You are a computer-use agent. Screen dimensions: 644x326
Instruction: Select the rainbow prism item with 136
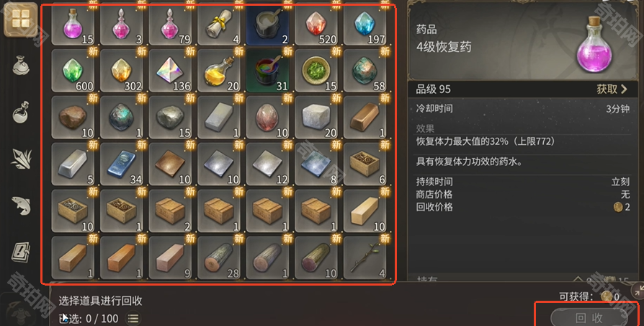171,71
